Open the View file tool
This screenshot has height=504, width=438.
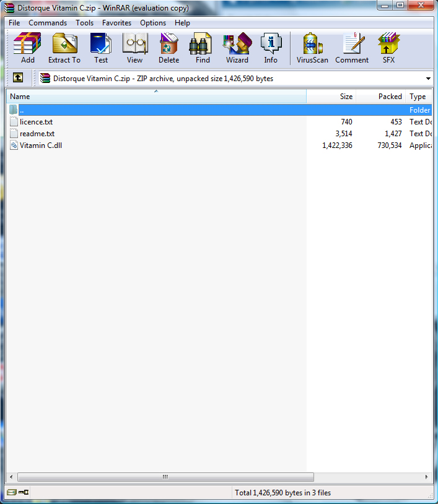click(x=134, y=48)
